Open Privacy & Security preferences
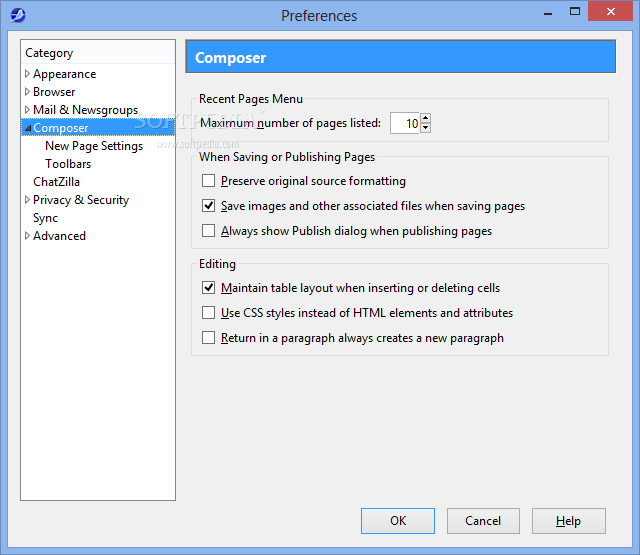The image size is (640, 555). pos(81,200)
